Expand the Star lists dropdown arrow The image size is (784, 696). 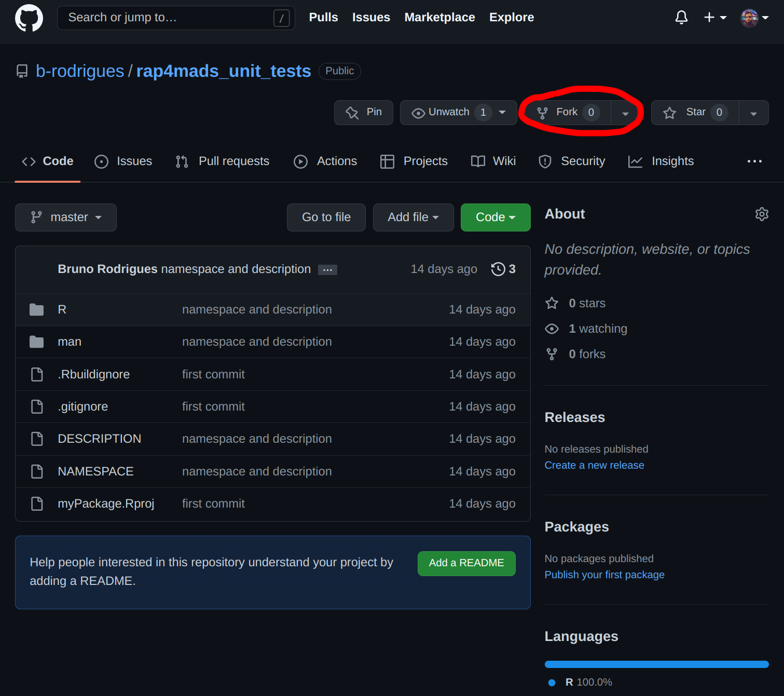pos(754,113)
